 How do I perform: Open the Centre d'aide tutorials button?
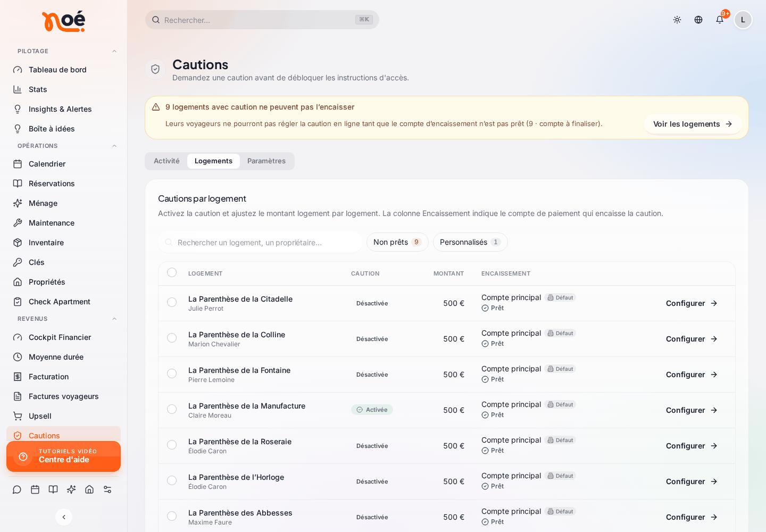63,456
